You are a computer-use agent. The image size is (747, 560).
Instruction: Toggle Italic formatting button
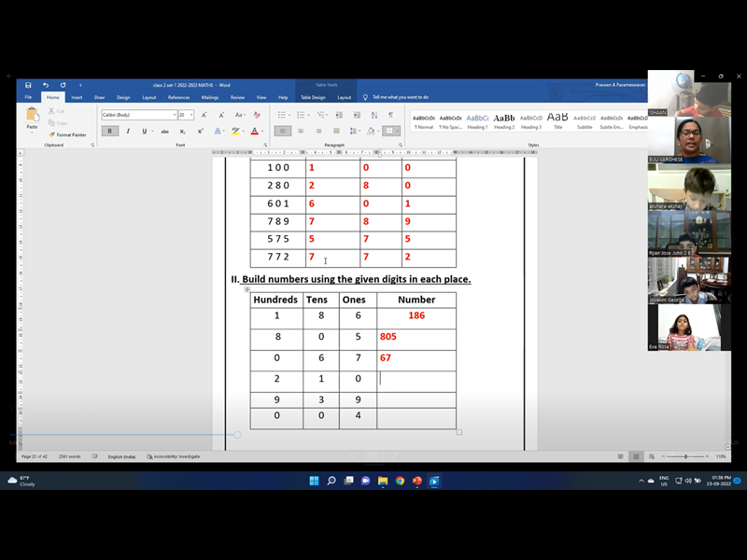[x=127, y=132]
